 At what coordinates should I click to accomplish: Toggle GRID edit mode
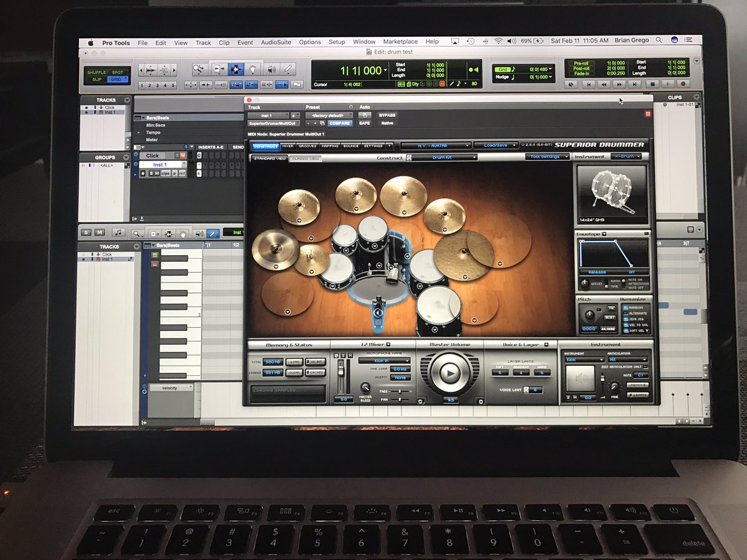(118, 80)
